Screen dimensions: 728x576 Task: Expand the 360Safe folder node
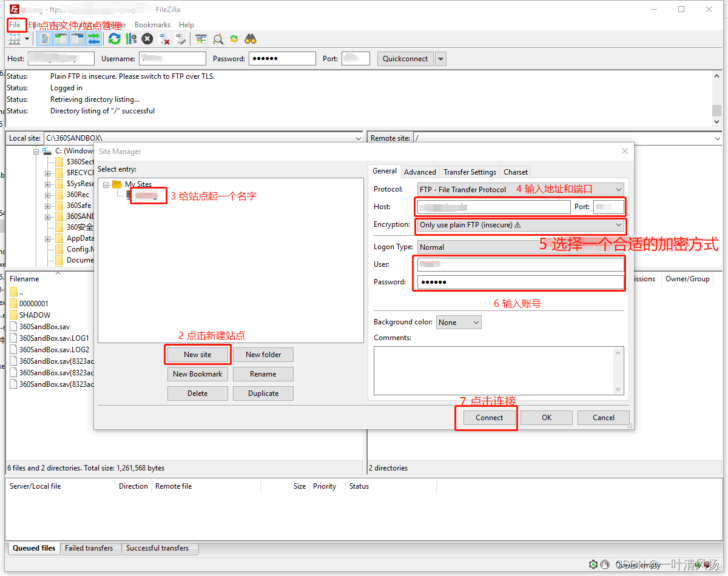click(x=47, y=206)
